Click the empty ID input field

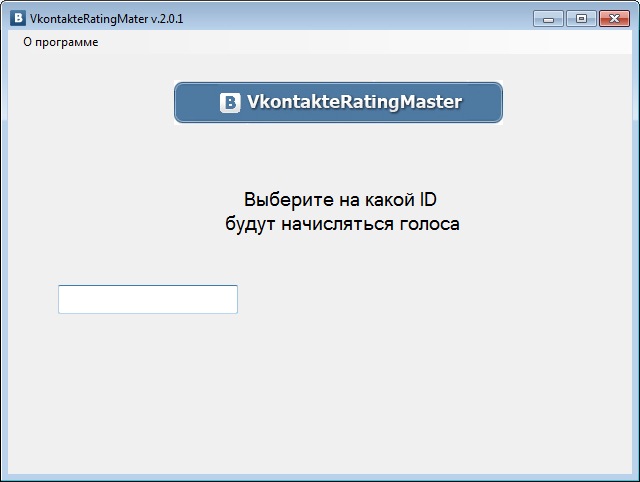(x=148, y=299)
